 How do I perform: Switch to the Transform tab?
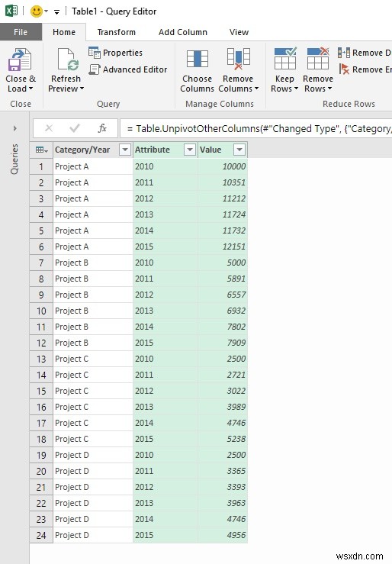[117, 32]
